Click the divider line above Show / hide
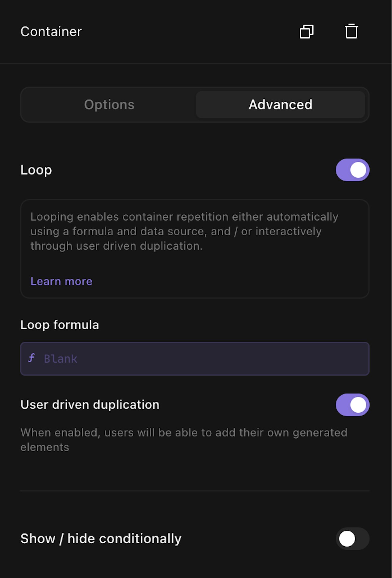 click(x=194, y=491)
